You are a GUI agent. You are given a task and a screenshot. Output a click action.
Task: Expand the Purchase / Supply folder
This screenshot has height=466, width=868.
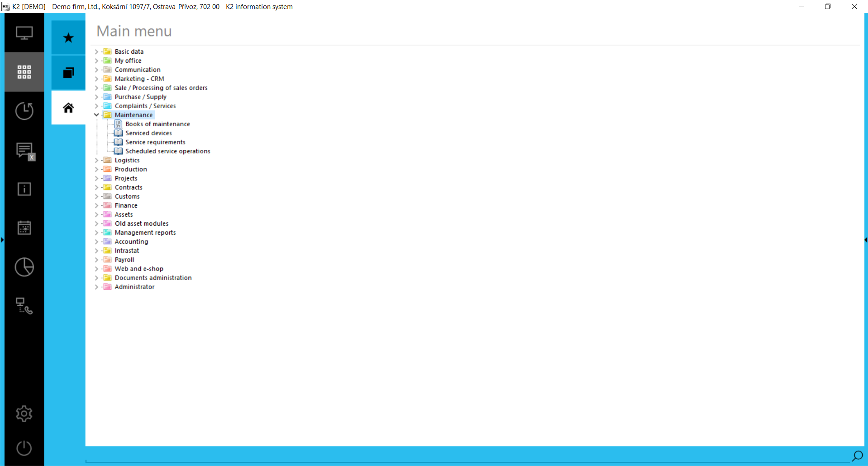coord(96,97)
